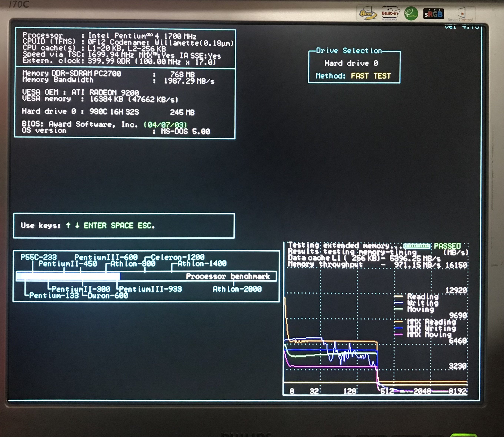Click the green Lead Free leaf badge
Screen dimensions: 504x437
pyautogui.click(x=411, y=14)
